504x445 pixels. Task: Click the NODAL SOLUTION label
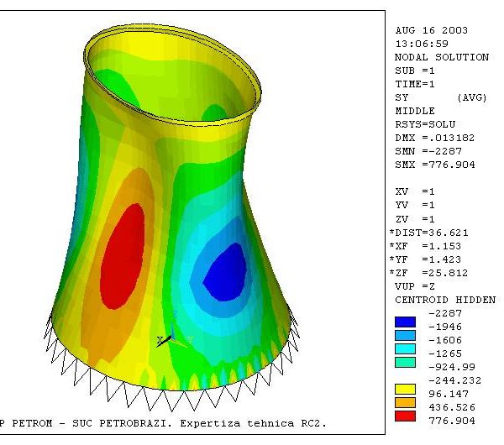[x=441, y=58]
